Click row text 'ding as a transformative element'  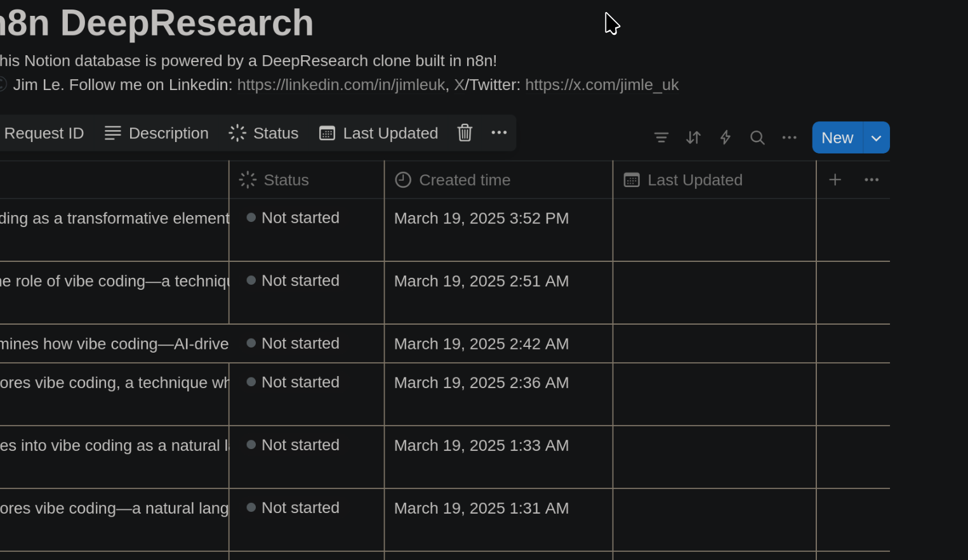coord(114,218)
